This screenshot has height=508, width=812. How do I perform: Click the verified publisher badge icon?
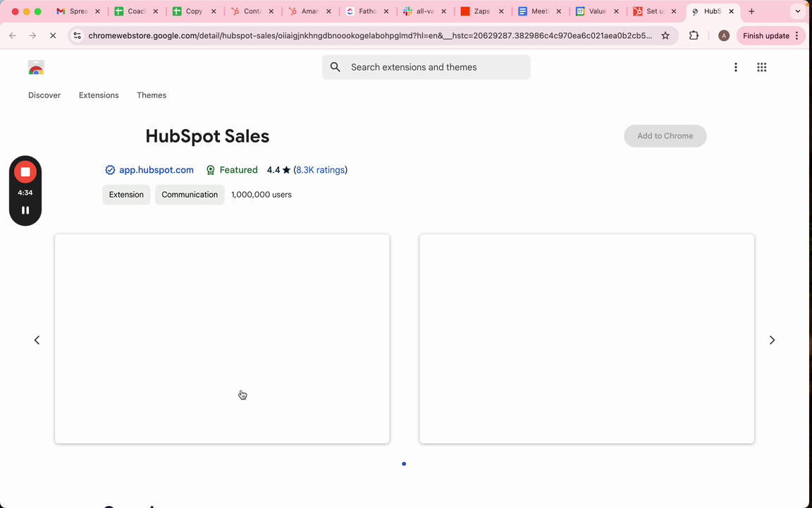click(x=110, y=170)
